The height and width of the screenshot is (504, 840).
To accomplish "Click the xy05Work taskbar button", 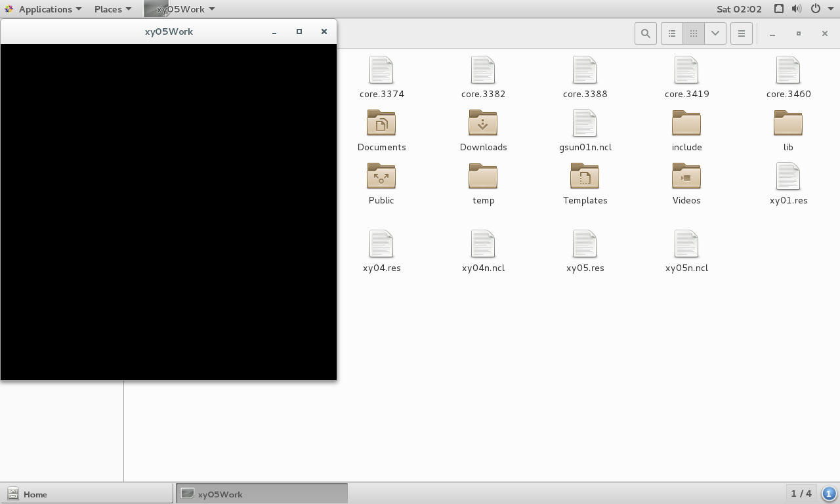I will tap(261, 494).
